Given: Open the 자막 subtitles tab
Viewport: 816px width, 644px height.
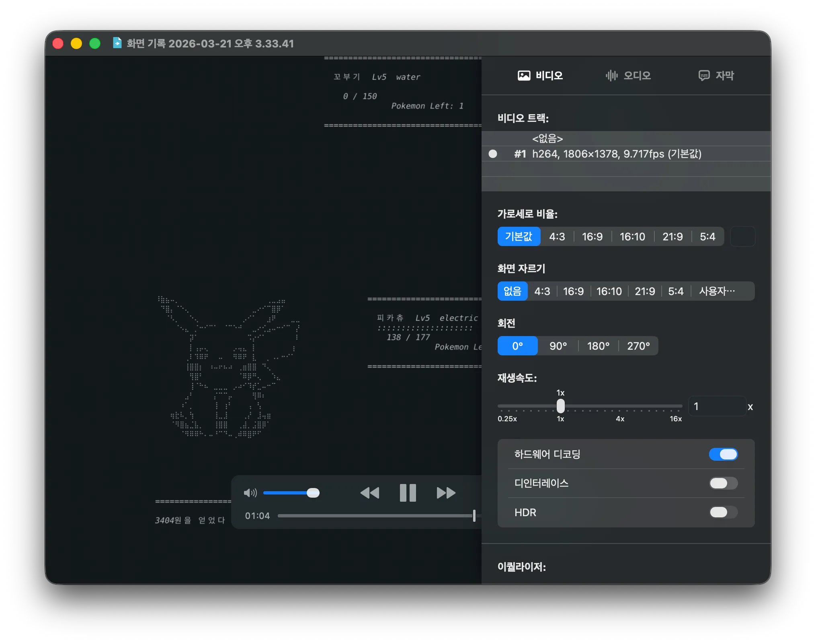Looking at the screenshot, I should tap(716, 76).
